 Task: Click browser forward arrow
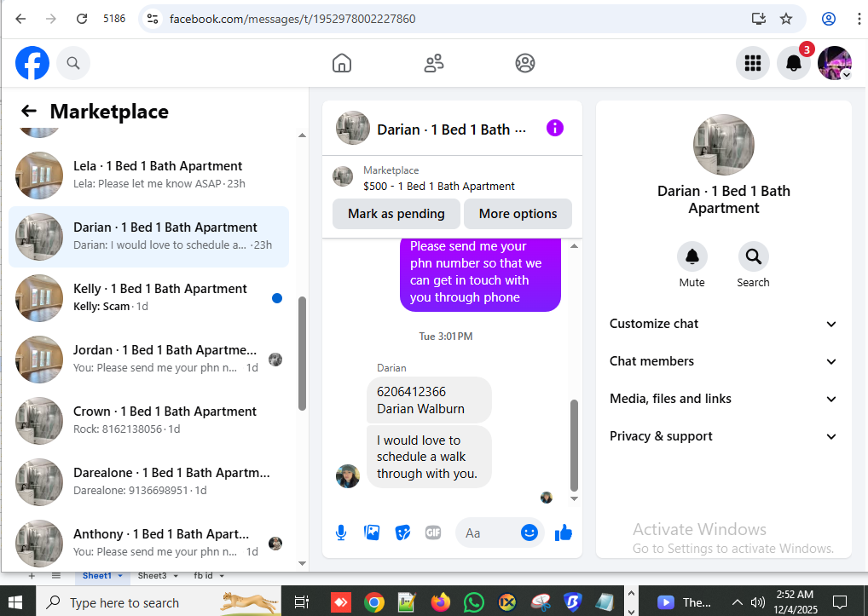(x=51, y=19)
